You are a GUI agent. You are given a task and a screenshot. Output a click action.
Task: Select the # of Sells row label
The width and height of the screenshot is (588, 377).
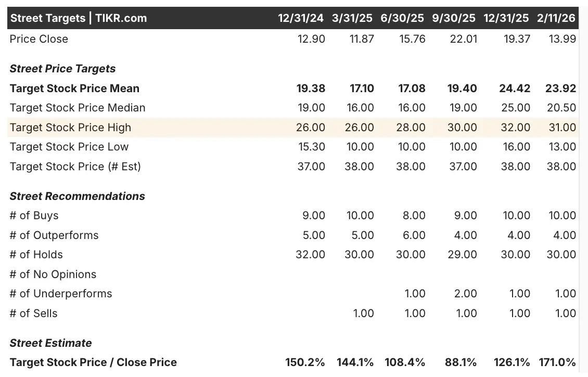pyautogui.click(x=33, y=313)
